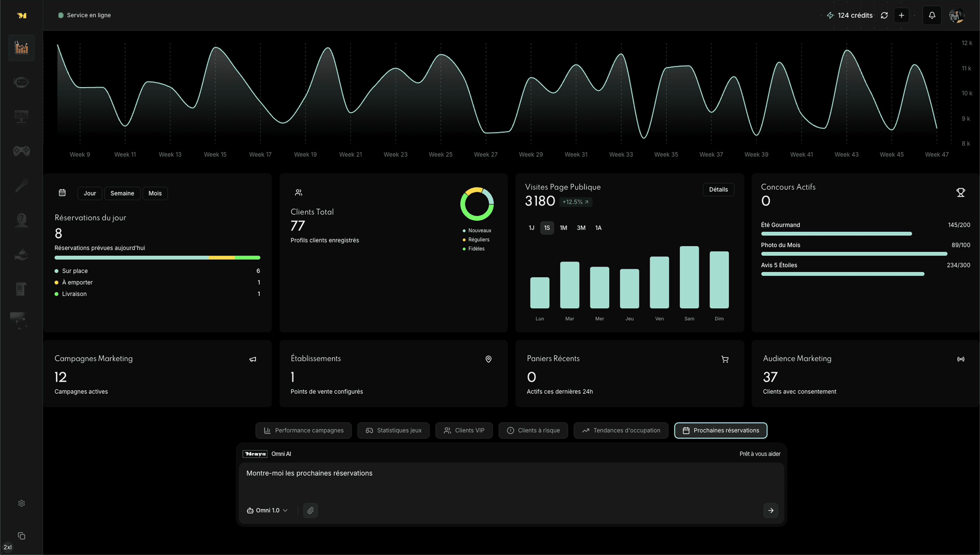Open the Clients VIP tab
This screenshot has width=980, height=555.
click(464, 430)
